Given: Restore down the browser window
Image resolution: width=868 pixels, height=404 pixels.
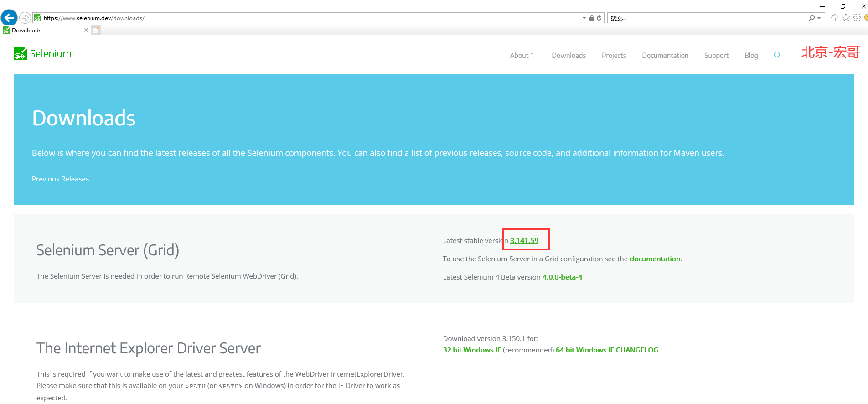Looking at the screenshot, I should (843, 6).
